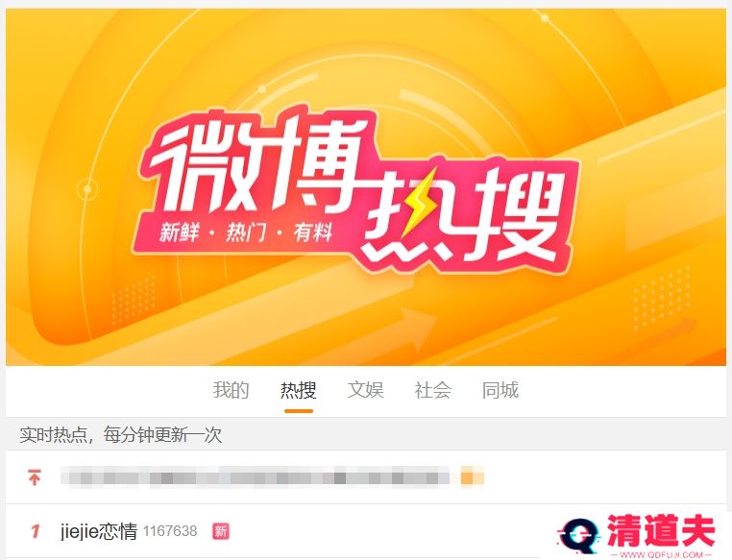
Task: Click the 实时热点 update notice text
Action: tap(120, 434)
